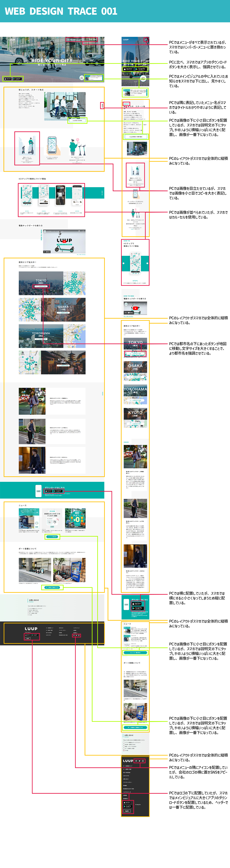Image resolution: width=230 pixels, height=868 pixels.
Task: Click left arrow of mobile steps carousel
Action: tap(123, 263)
